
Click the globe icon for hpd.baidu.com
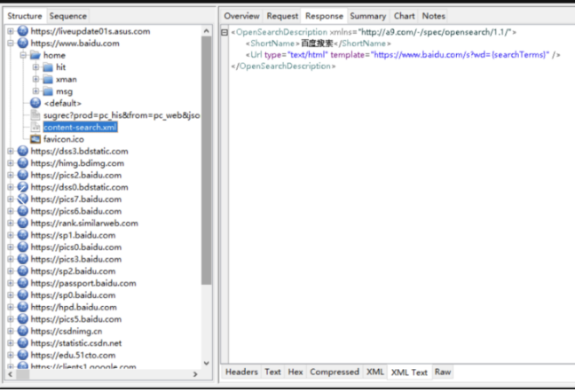coord(23,307)
